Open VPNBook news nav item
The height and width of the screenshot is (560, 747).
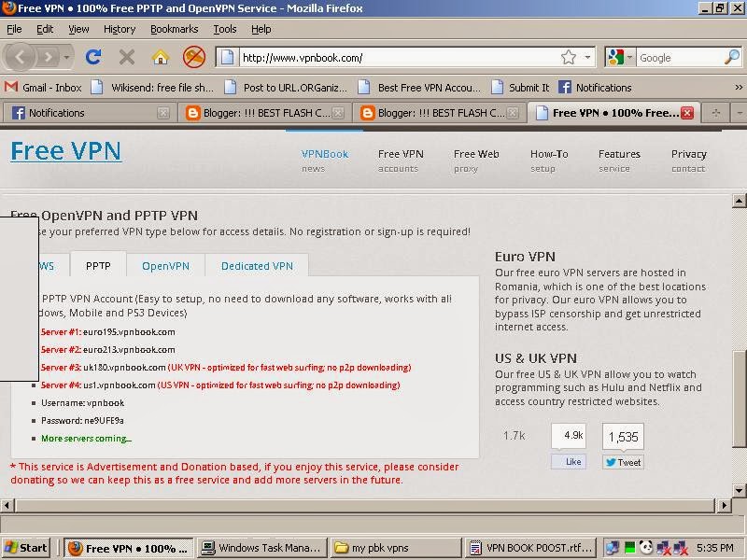point(324,161)
